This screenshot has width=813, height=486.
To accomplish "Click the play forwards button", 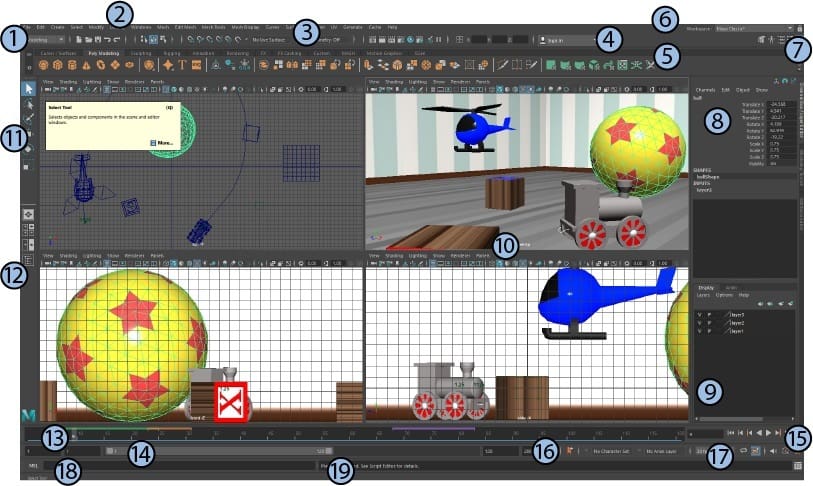I will pos(768,433).
